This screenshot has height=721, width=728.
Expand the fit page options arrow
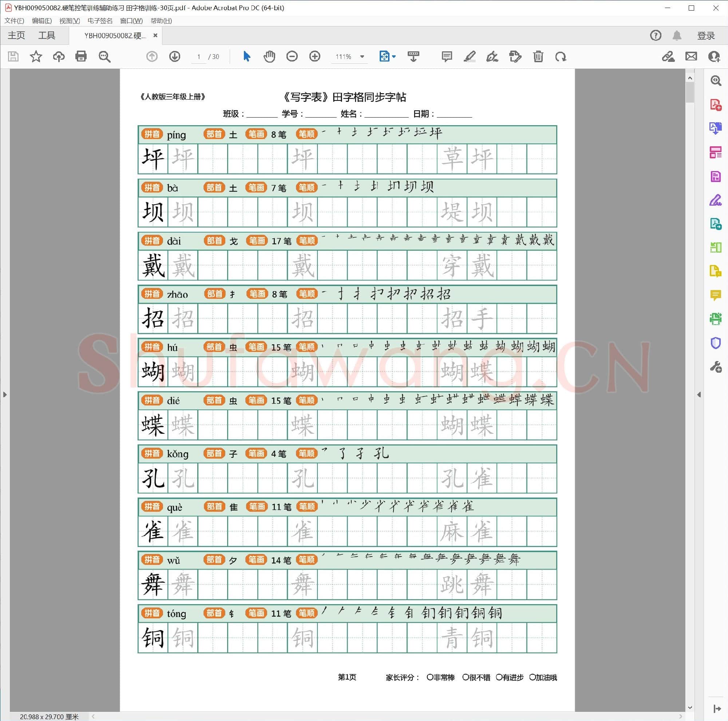tap(394, 56)
